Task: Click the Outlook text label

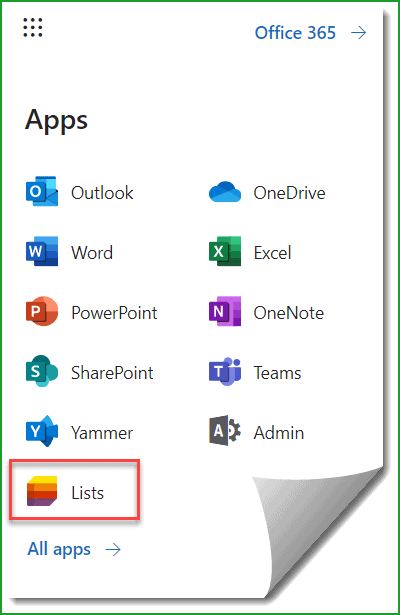Action: click(x=102, y=193)
